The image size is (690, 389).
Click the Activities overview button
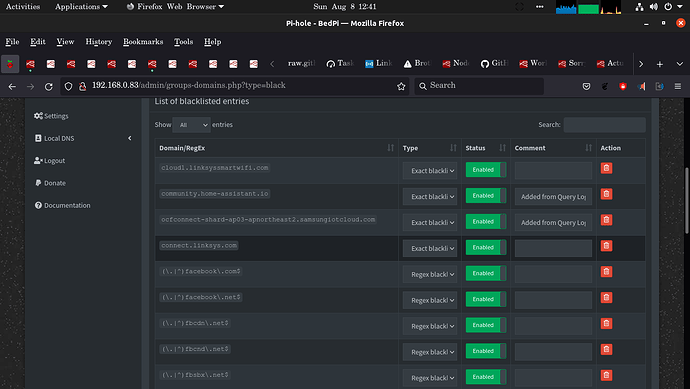pyautogui.click(x=23, y=7)
